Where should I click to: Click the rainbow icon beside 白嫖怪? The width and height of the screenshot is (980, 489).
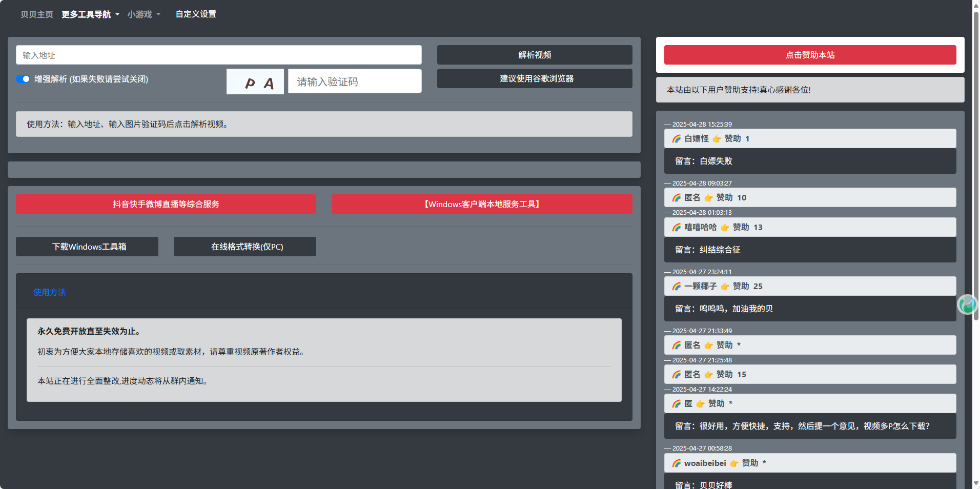pos(677,139)
